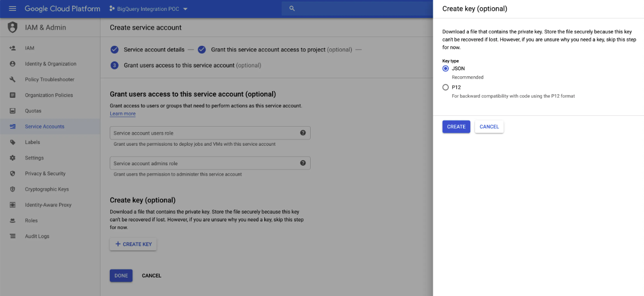Open Identity-Aware Proxy page

50,205
